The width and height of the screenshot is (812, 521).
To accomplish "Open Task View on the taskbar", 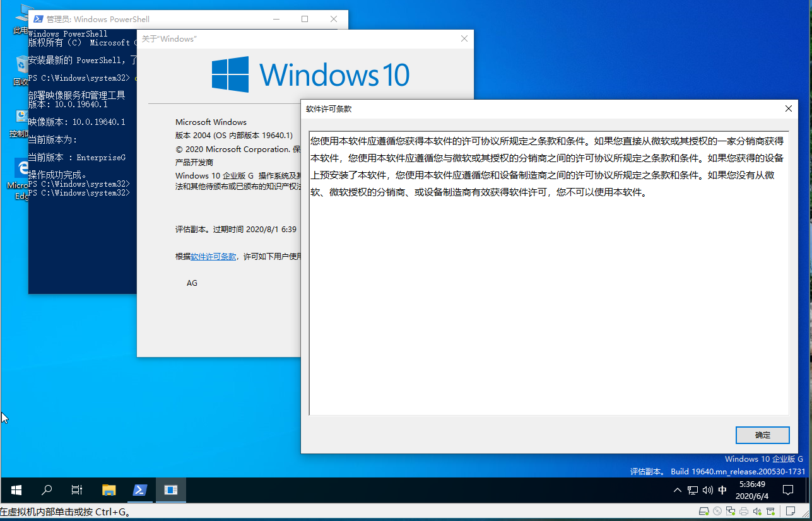I will pyautogui.click(x=77, y=489).
